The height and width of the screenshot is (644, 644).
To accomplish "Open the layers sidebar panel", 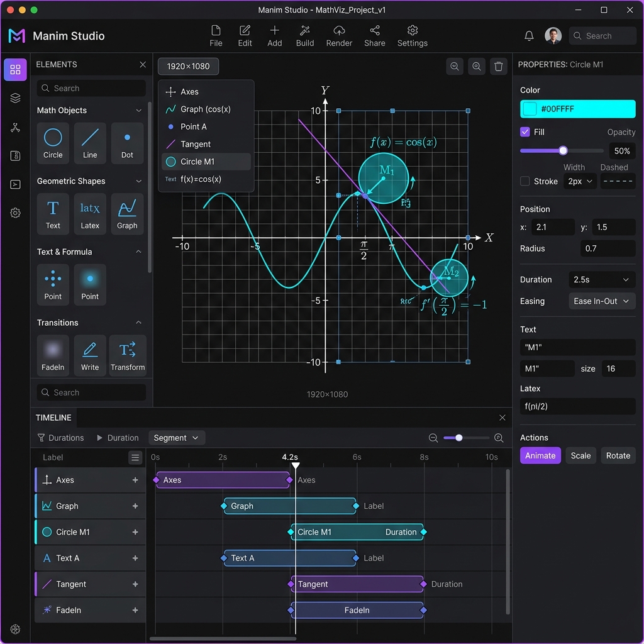I will [x=15, y=98].
